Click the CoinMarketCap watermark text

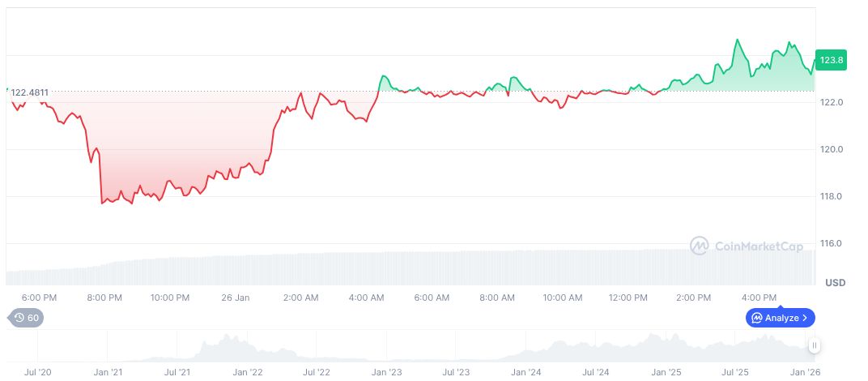(758, 245)
